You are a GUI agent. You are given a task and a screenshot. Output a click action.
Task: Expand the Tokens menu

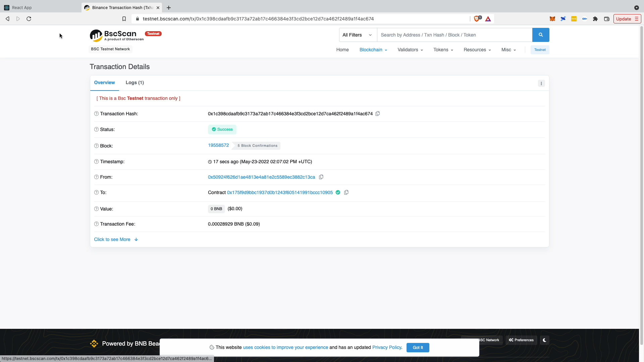(x=443, y=50)
